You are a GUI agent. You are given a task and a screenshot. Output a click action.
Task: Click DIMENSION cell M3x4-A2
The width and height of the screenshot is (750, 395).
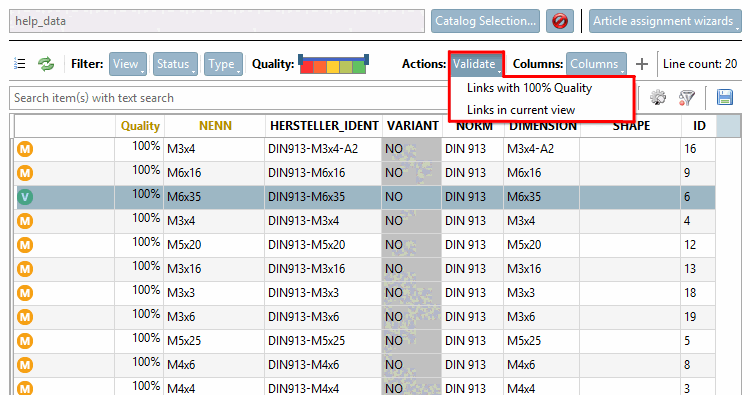tap(542, 149)
